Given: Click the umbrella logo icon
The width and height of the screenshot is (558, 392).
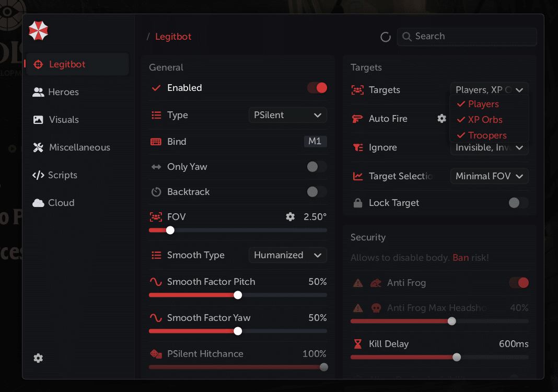Looking at the screenshot, I should [x=39, y=31].
